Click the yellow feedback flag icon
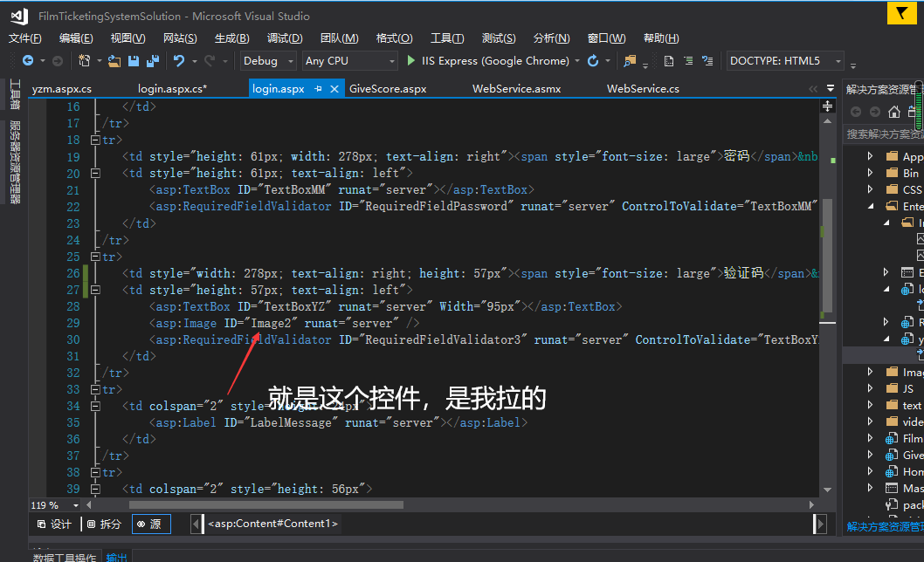The image size is (924, 562). pos(901,13)
